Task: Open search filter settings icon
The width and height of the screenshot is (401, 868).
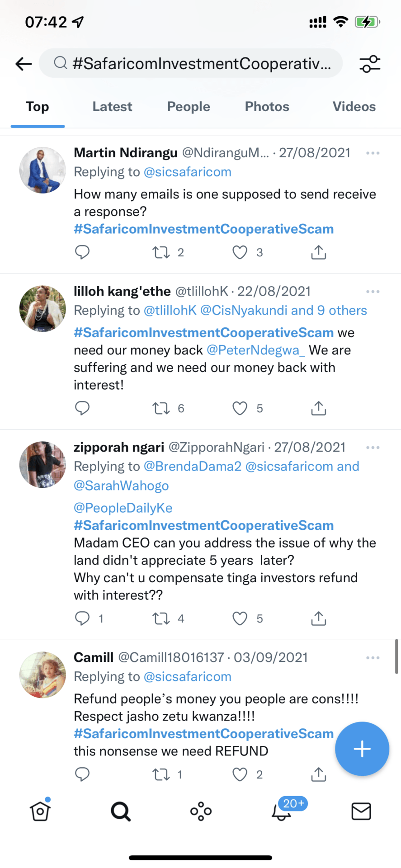Action: [x=370, y=64]
